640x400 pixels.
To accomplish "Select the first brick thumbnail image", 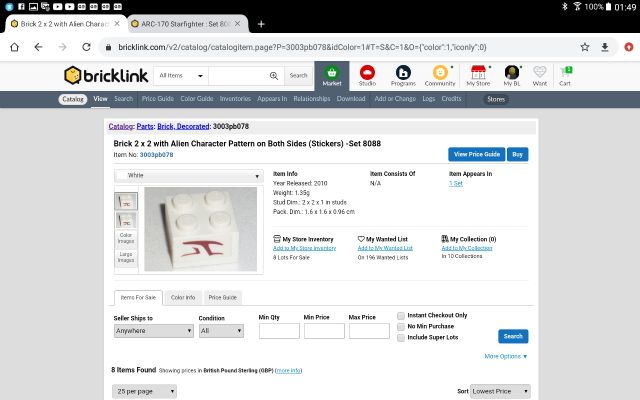I will (127, 201).
